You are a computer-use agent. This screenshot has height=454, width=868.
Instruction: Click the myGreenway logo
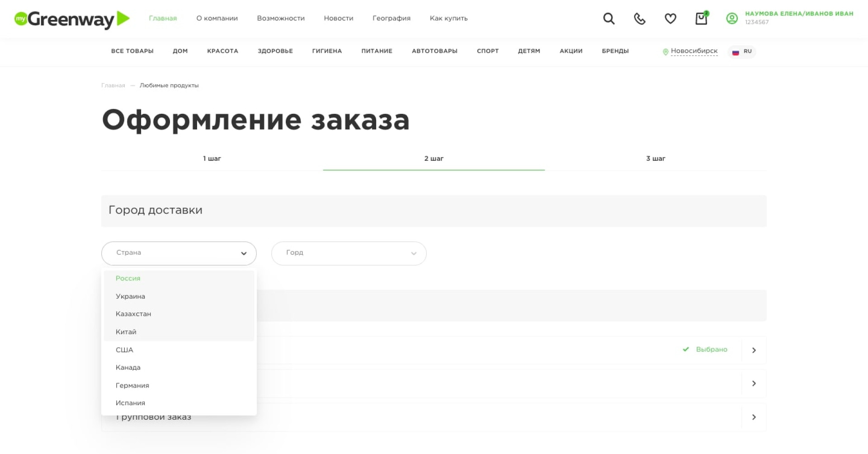point(72,19)
